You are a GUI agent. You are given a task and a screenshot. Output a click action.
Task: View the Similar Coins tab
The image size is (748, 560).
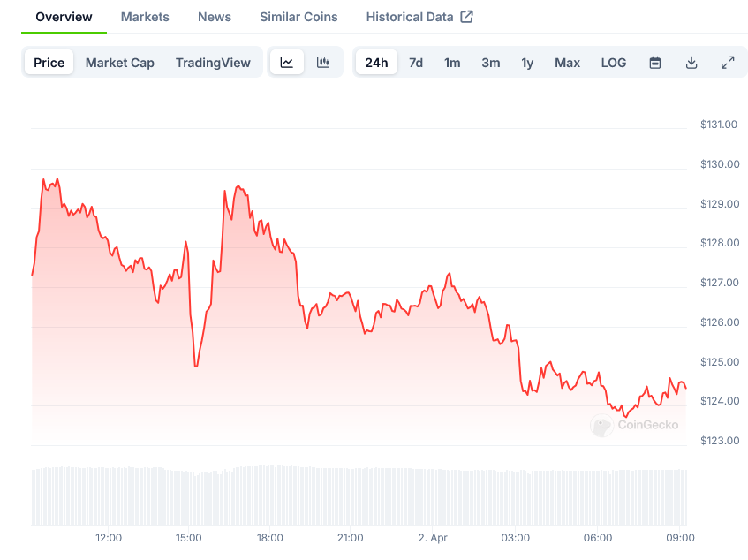click(298, 16)
